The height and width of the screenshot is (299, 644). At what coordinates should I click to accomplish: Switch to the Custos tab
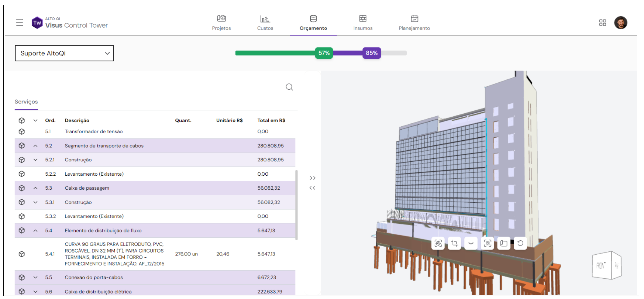click(x=265, y=23)
